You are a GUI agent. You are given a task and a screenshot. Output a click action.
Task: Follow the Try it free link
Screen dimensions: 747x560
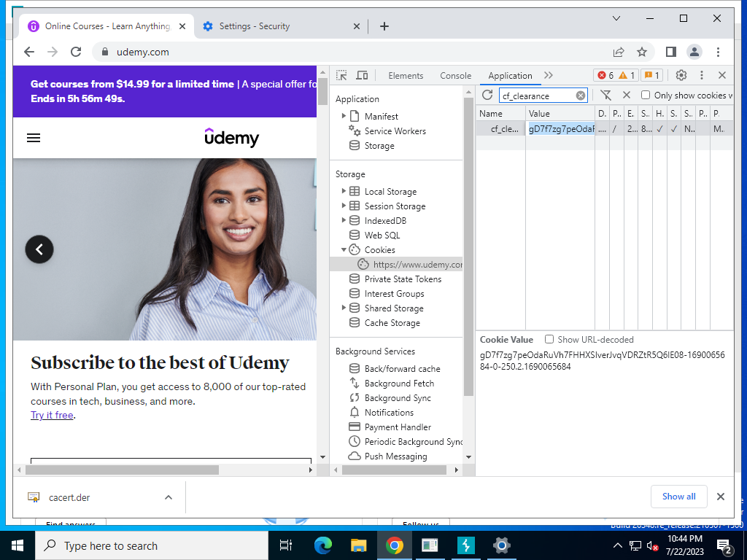pos(52,415)
